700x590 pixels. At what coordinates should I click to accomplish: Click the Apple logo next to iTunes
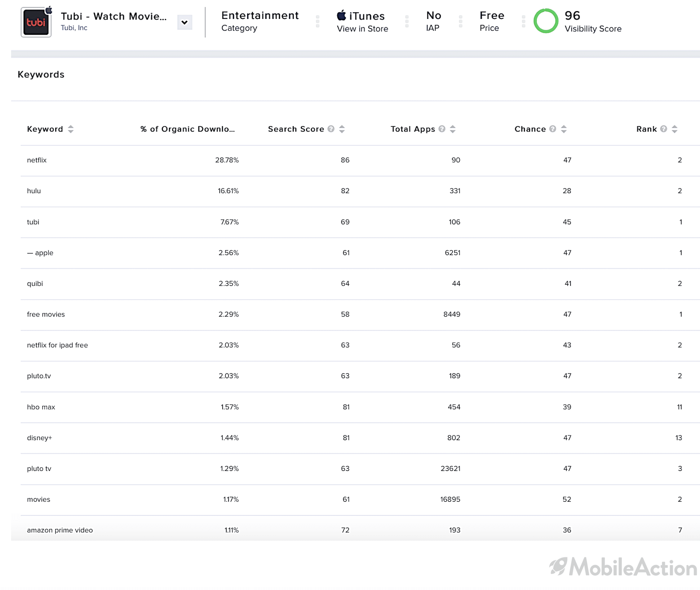[341, 16]
